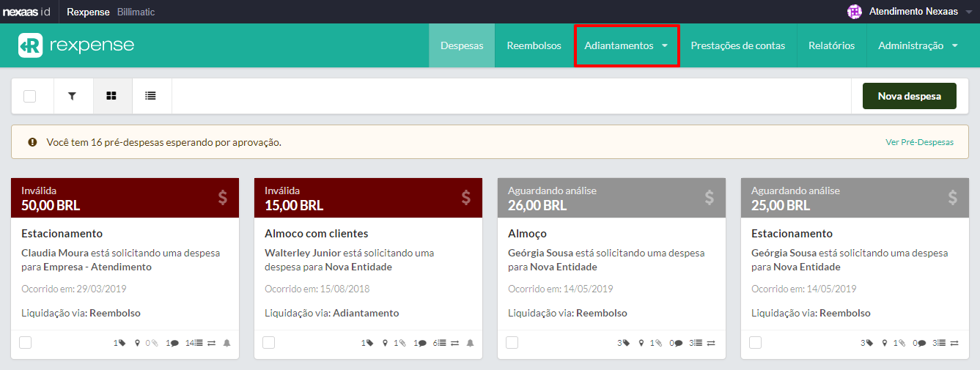Click transfer arrows on 26,00 BRL card
980x370 pixels.
pos(711,343)
